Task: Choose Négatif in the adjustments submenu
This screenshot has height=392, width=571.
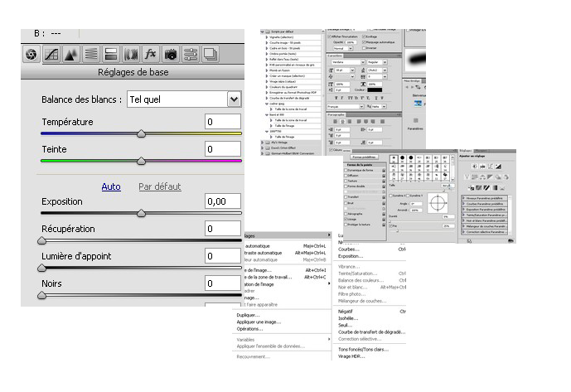Action: coord(346,312)
